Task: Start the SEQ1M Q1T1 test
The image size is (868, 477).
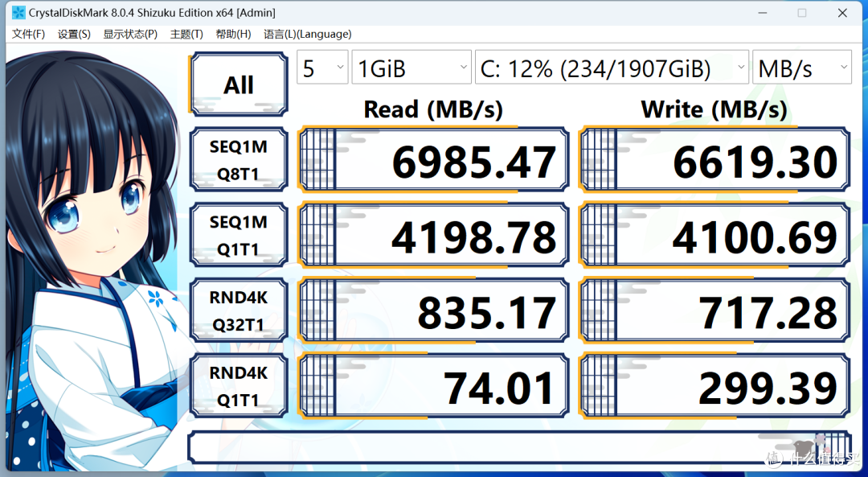Action: point(238,234)
